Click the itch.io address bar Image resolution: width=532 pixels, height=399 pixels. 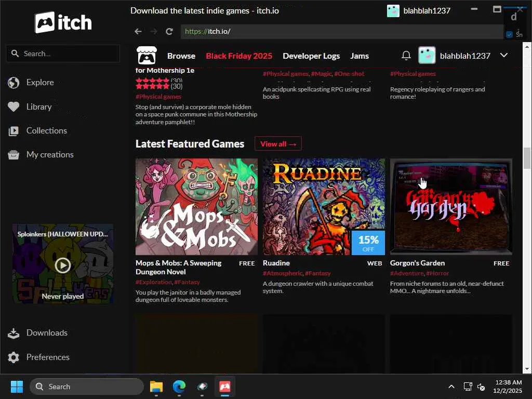point(342,32)
